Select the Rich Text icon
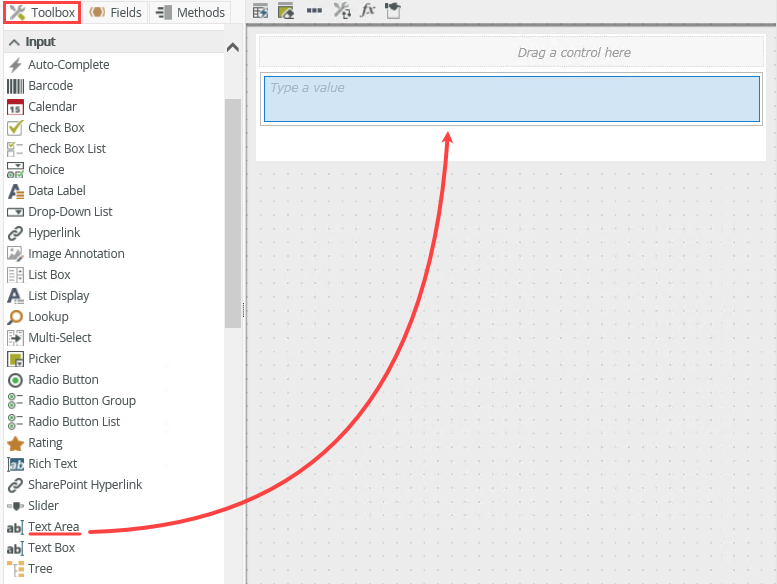777x584 pixels. 15,464
